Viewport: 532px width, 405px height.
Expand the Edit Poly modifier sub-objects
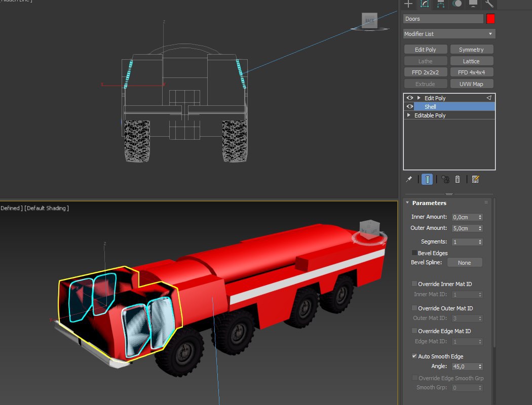[x=419, y=98]
